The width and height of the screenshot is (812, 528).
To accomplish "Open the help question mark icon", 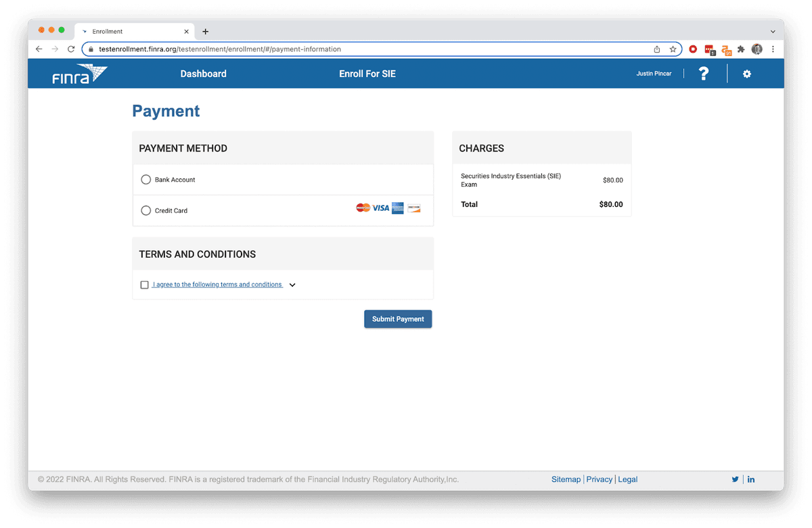I will 704,74.
